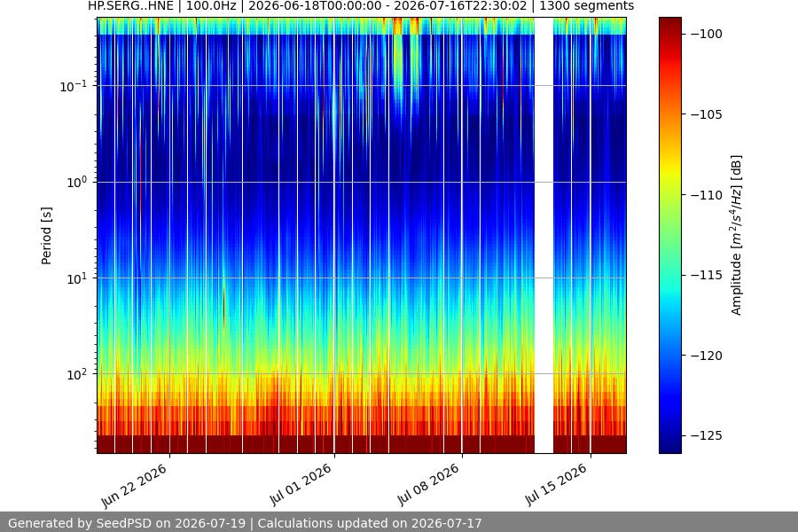Click the colorbar '-110' tick label

coord(707,195)
